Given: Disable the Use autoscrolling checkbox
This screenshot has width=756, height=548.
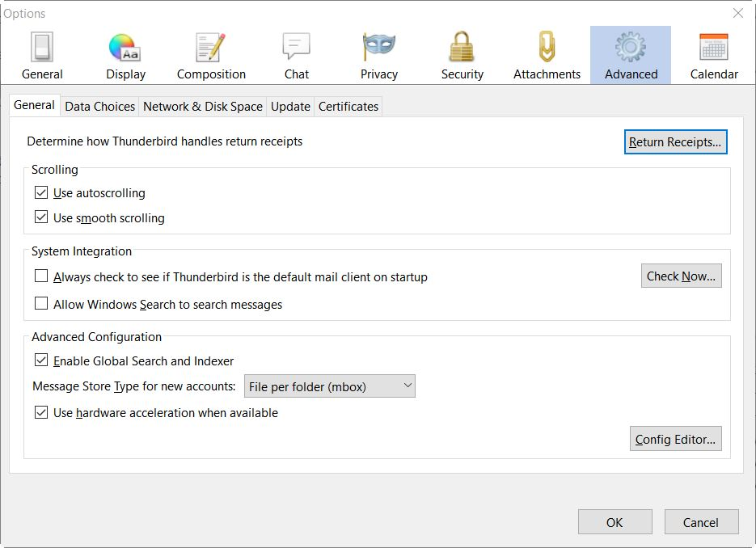Looking at the screenshot, I should pos(41,193).
